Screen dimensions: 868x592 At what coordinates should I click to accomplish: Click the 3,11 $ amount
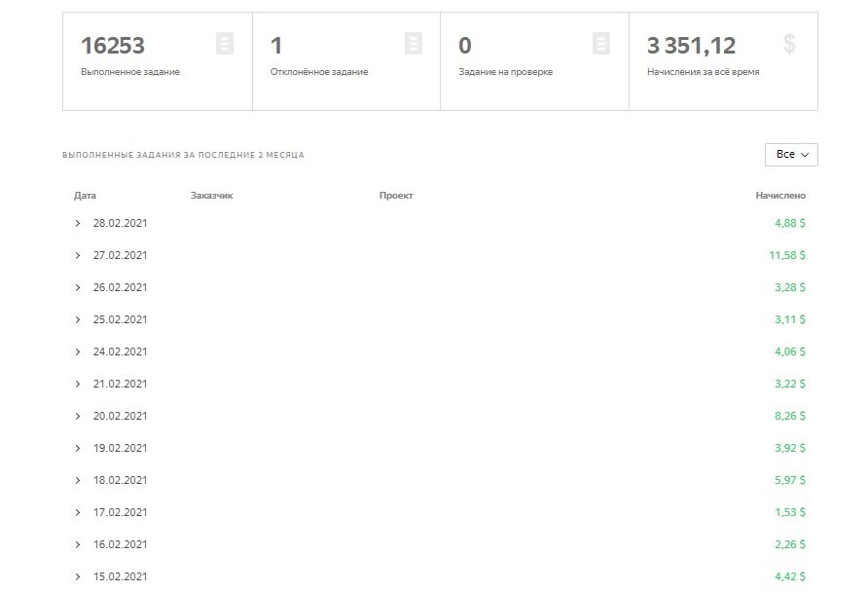790,319
